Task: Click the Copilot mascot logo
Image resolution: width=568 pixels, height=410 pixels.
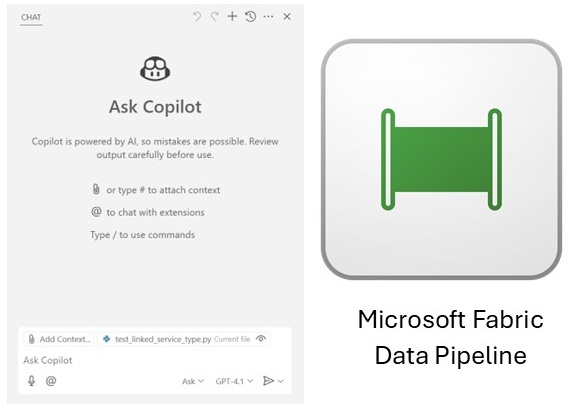Action: click(x=155, y=68)
